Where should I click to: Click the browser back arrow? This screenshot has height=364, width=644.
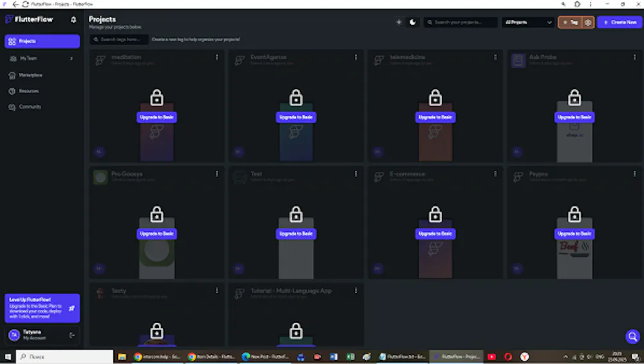(15, 4)
